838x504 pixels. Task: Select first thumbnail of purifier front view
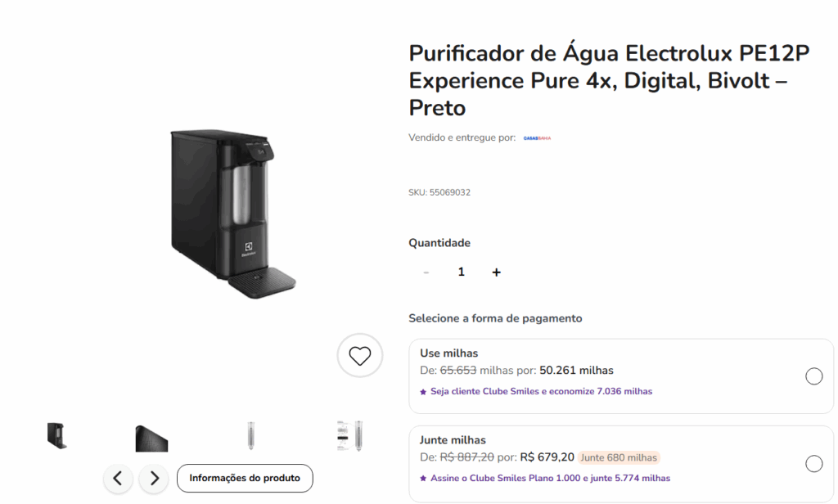56,435
